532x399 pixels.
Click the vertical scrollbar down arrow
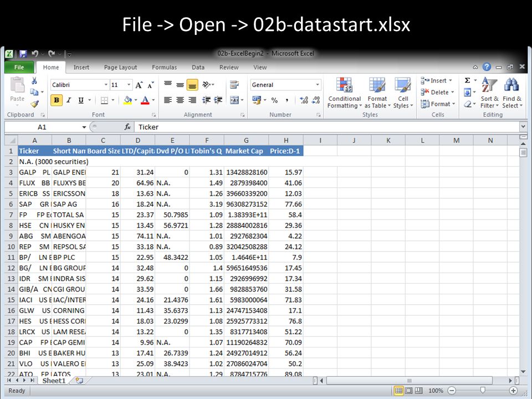[x=523, y=372]
